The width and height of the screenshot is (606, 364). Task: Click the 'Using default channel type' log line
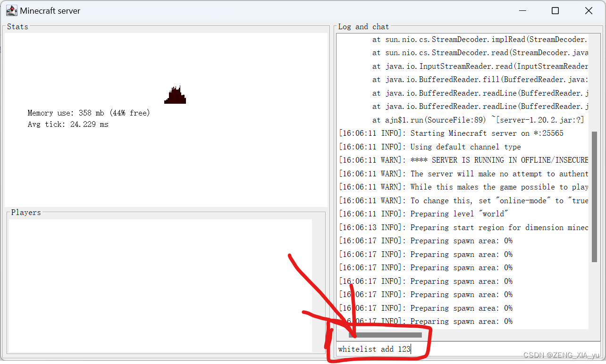tap(430, 147)
